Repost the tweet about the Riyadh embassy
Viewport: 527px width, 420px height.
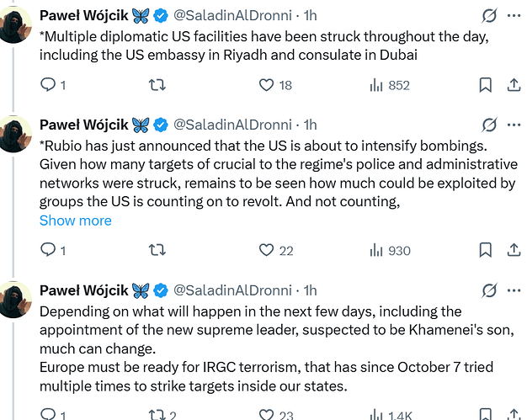(x=156, y=85)
